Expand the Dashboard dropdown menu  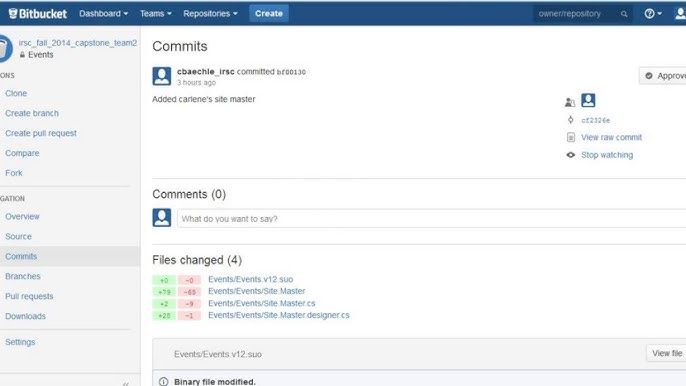coord(104,14)
